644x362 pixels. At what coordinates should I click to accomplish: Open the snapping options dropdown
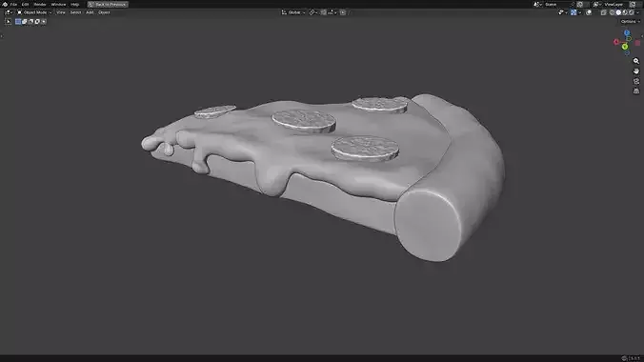pyautogui.click(x=332, y=12)
